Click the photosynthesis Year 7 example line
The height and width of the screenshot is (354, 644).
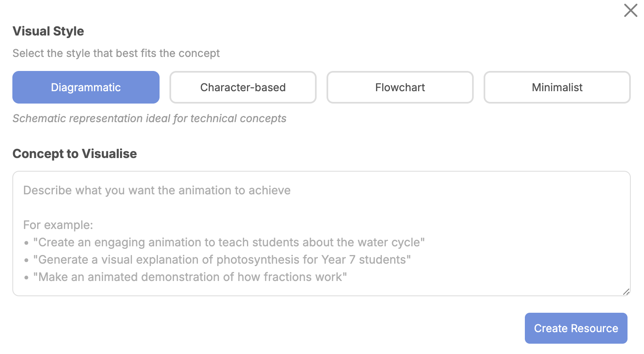222,260
